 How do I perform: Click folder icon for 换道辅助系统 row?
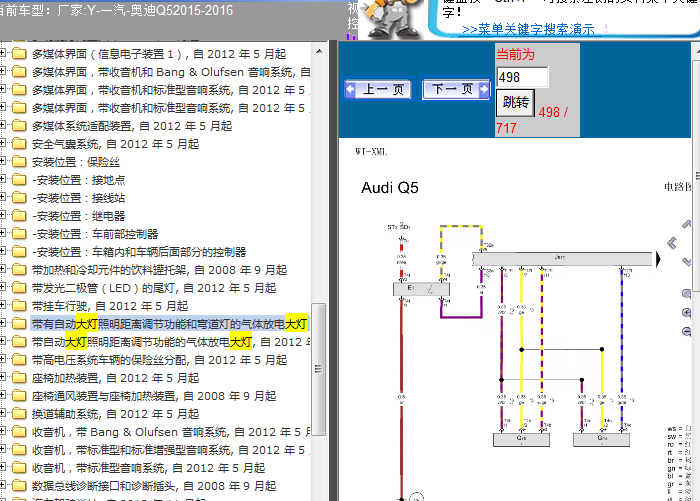coord(19,414)
